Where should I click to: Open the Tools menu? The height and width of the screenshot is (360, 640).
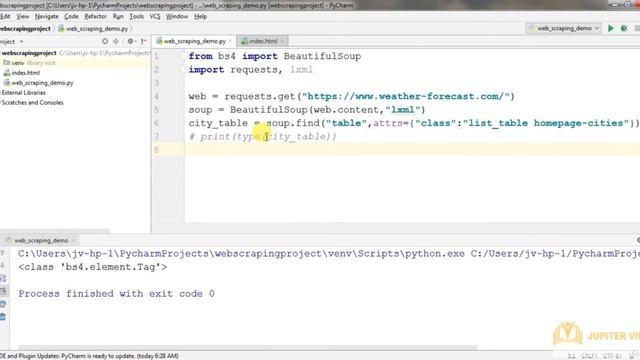click(136, 16)
